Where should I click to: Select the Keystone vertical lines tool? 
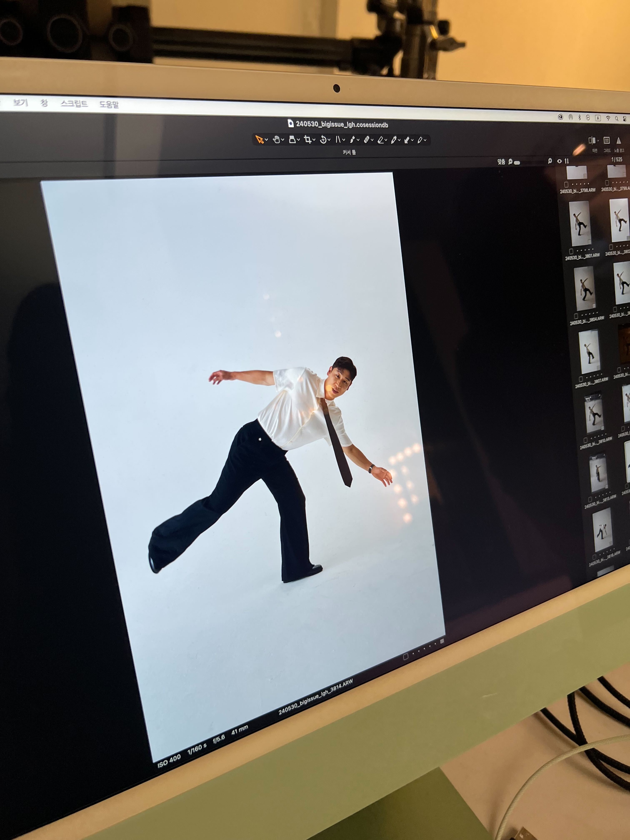(x=338, y=139)
